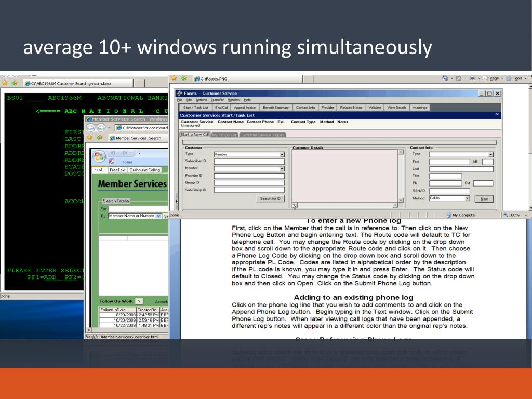Screen dimensions: 532x399
Task: Click the Sub Group ID input field
Action: point(249,190)
